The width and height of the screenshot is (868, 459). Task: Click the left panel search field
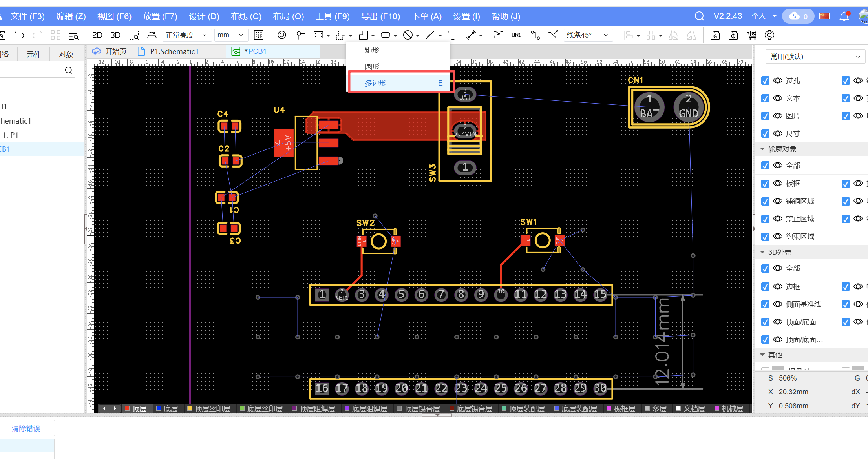(31, 70)
